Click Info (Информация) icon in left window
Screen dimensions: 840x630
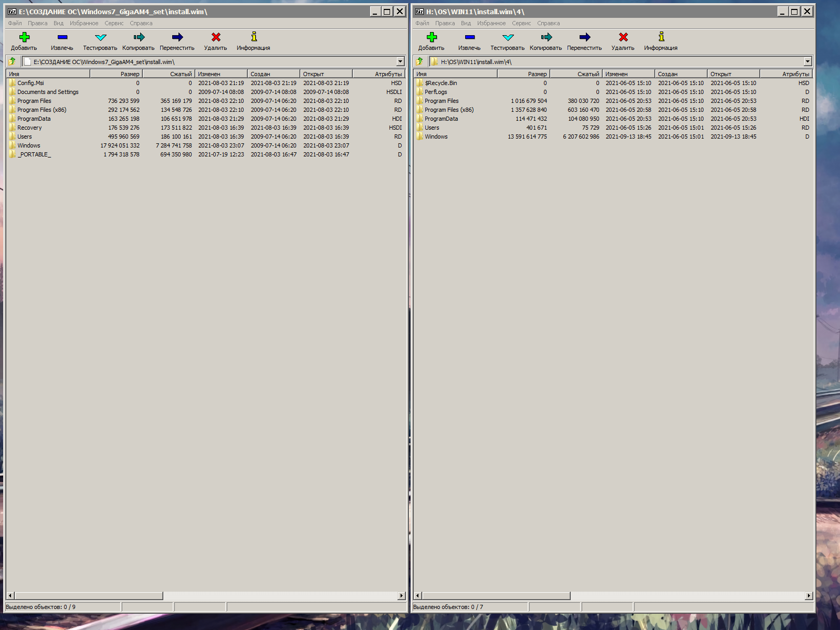[254, 37]
